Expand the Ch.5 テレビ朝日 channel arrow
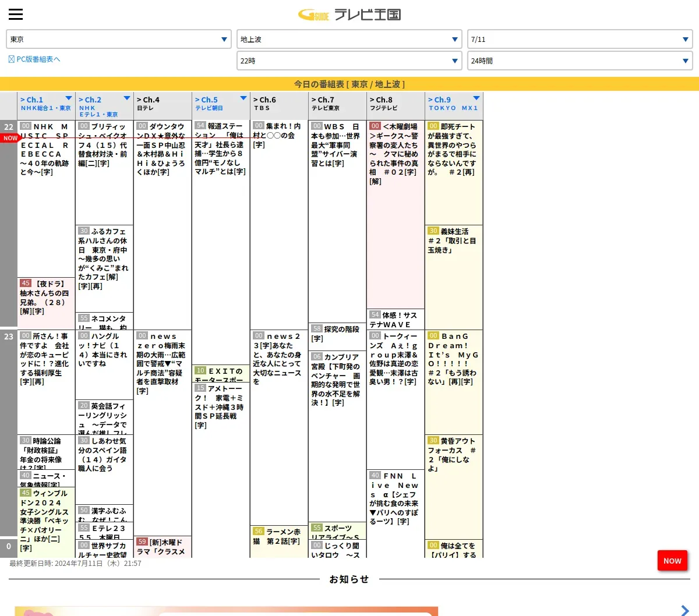This screenshot has height=616, width=699. tap(243, 98)
